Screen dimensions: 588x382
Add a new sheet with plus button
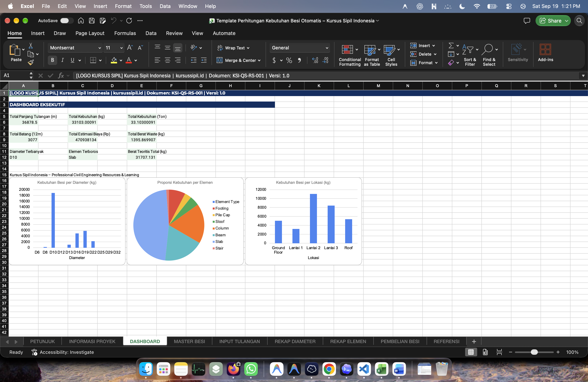pyautogui.click(x=474, y=342)
